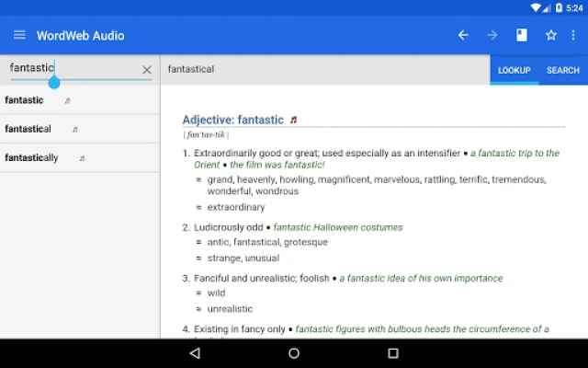Select fantastically from the word list

(32, 158)
